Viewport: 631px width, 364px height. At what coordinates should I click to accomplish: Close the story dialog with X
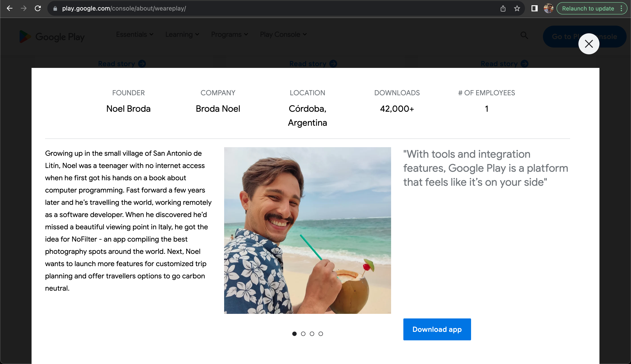(x=589, y=44)
